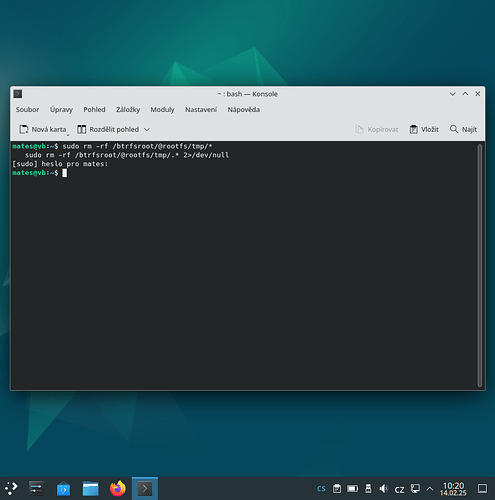Click the Rozdělit pohled split view button
Viewport: 495px width, 500px height.
click(x=108, y=129)
